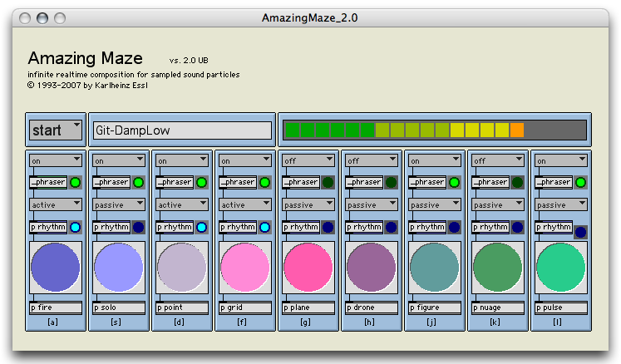Viewport: 621px width, 364px height.
Task: Click the Git-DampLow sample name field
Action: click(x=182, y=130)
